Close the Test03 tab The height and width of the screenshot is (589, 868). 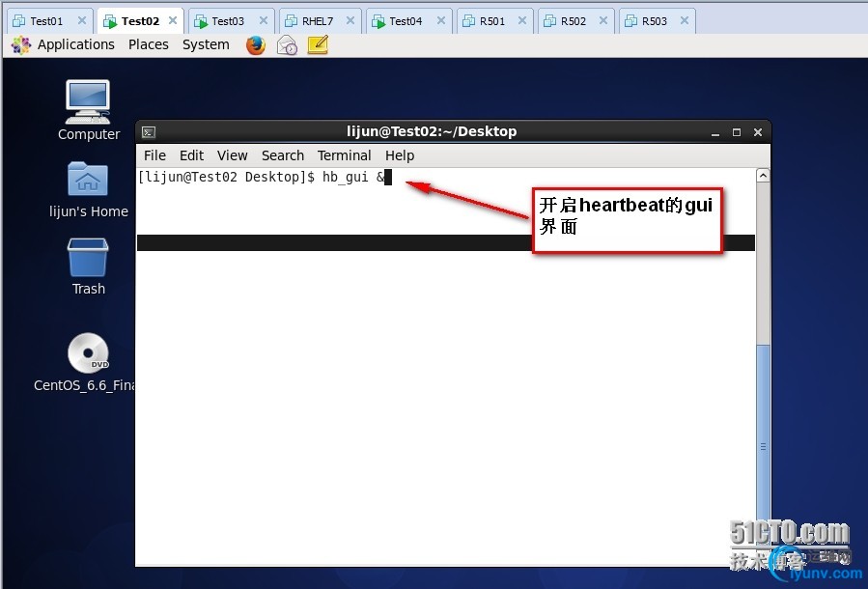tap(264, 20)
